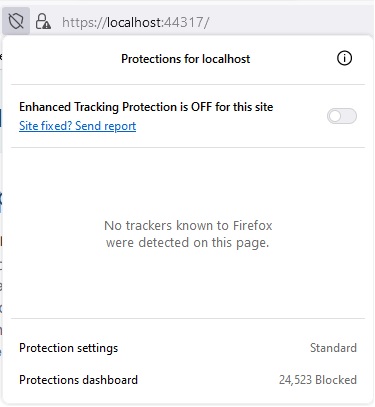Open the circled info icon in panel header

click(x=344, y=58)
